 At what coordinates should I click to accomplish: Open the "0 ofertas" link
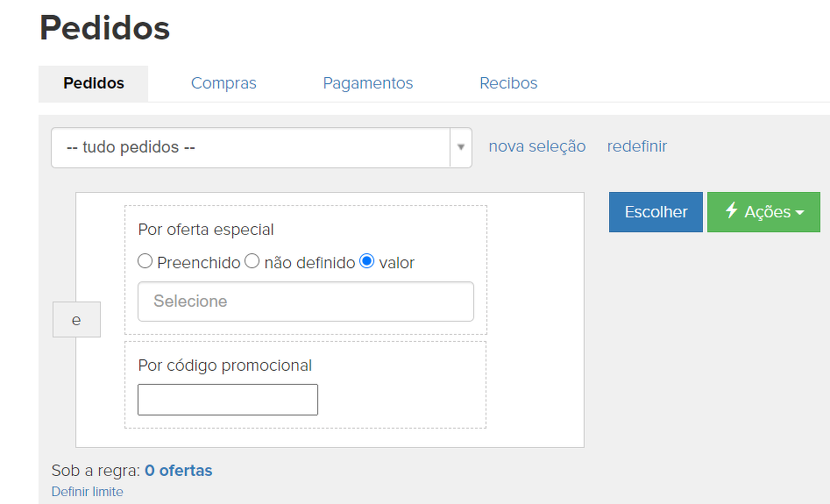[179, 471]
